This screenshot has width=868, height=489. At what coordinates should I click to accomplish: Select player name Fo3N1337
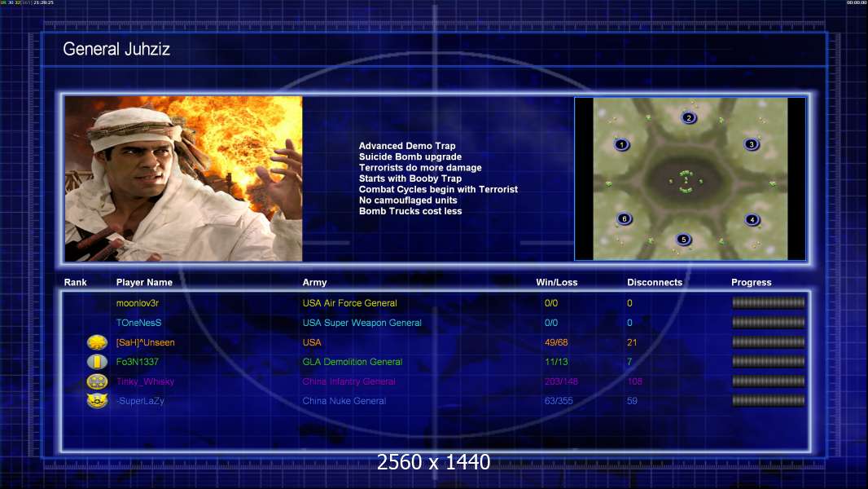tap(138, 362)
